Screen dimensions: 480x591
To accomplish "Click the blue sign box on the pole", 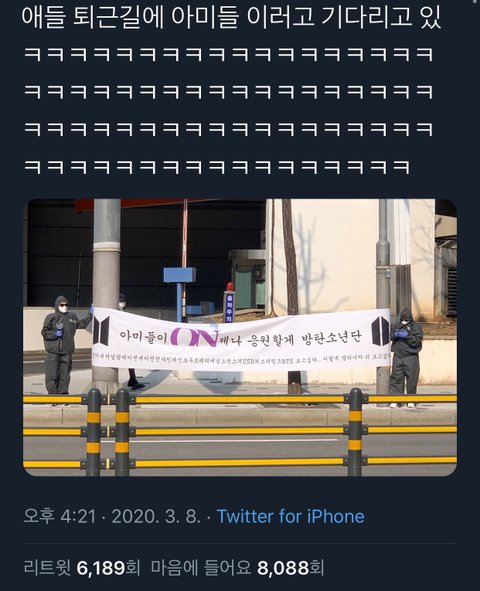I will [180, 275].
